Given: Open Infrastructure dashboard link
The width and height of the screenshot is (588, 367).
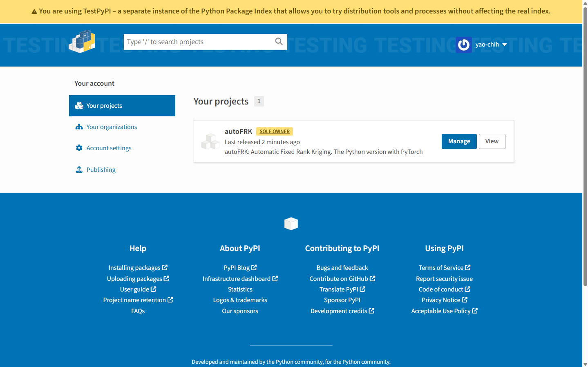Looking at the screenshot, I should click(x=240, y=279).
